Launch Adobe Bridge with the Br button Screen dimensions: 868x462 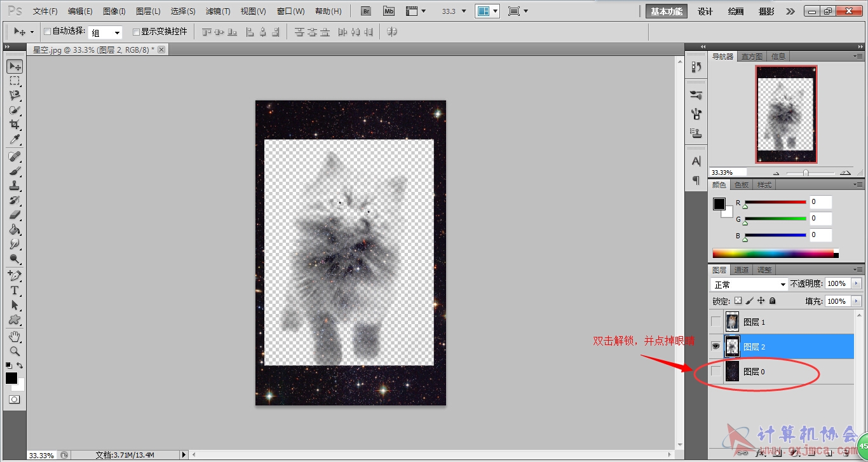pyautogui.click(x=365, y=11)
